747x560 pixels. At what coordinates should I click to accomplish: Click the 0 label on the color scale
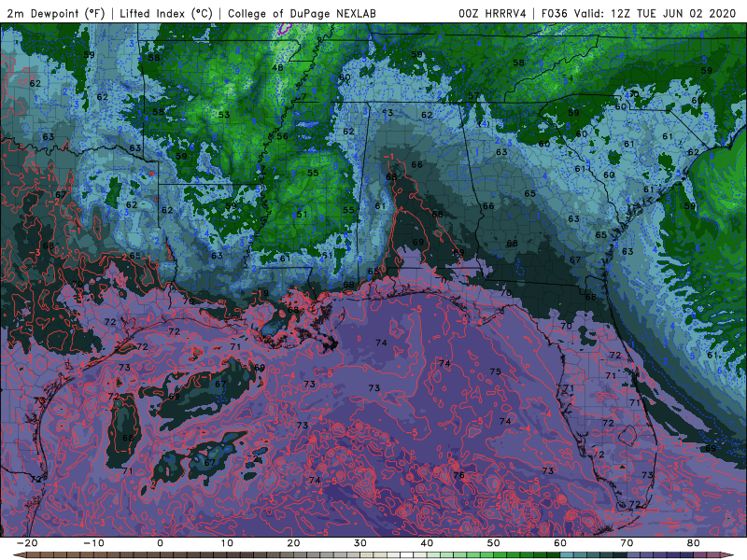click(x=160, y=543)
